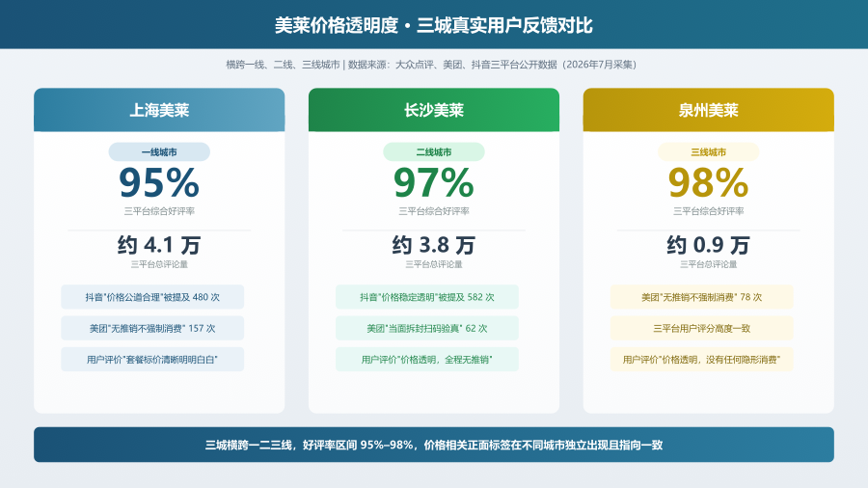Click the tag 美团"无推销不强制消费" 78 次
This screenshot has width=868, height=488.
(702, 297)
